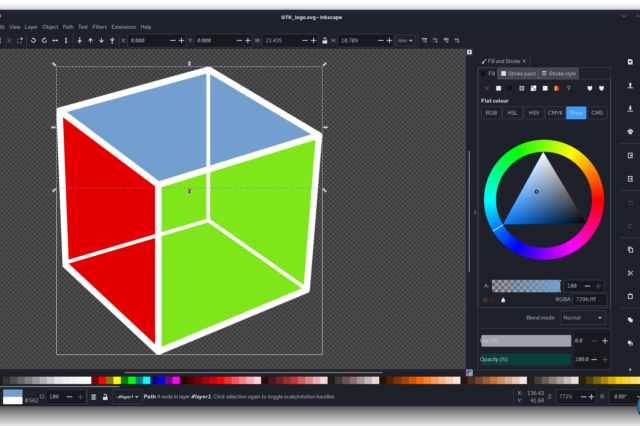Click the Opacity (%) slider bar
Image resolution: width=640 pixels, height=426 pixels.
pyautogui.click(x=525, y=359)
